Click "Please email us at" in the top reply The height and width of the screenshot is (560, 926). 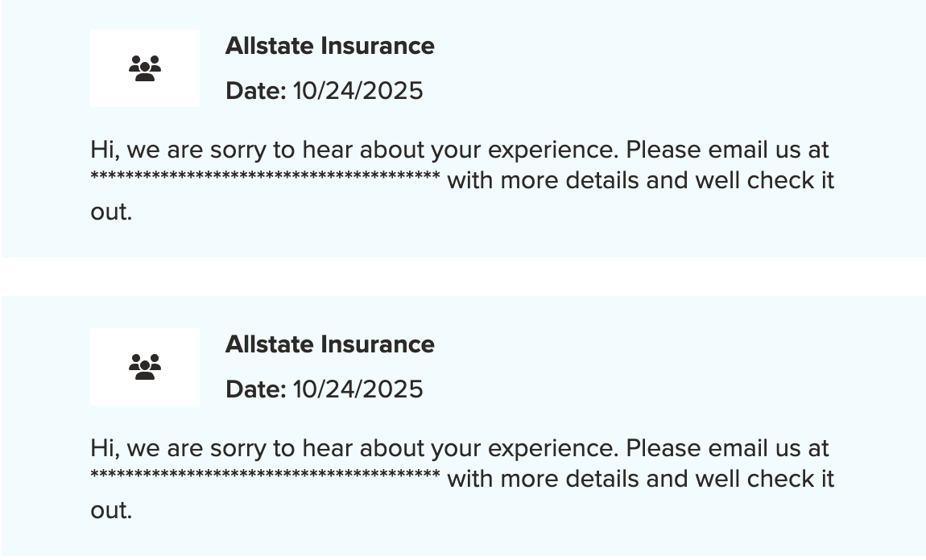[727, 150]
